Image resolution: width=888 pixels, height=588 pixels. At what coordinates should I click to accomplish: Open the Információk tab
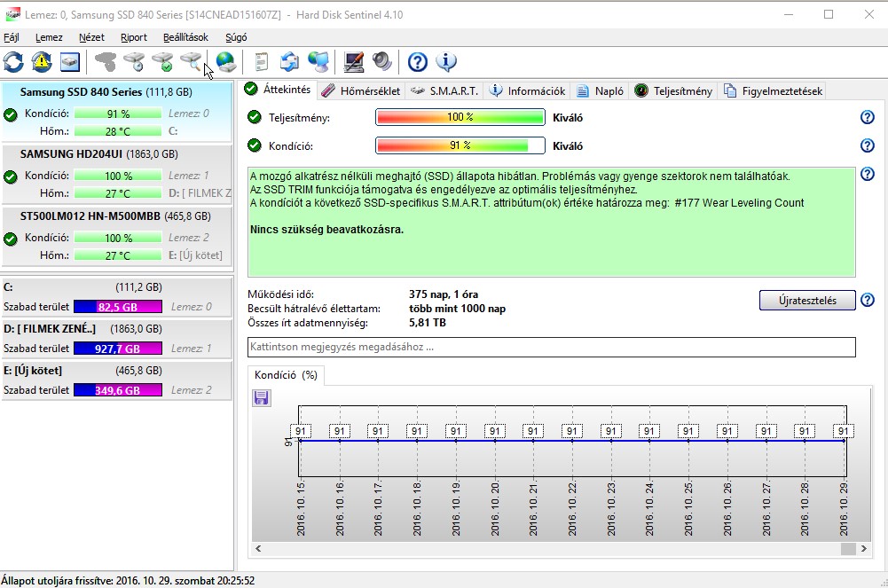527,91
